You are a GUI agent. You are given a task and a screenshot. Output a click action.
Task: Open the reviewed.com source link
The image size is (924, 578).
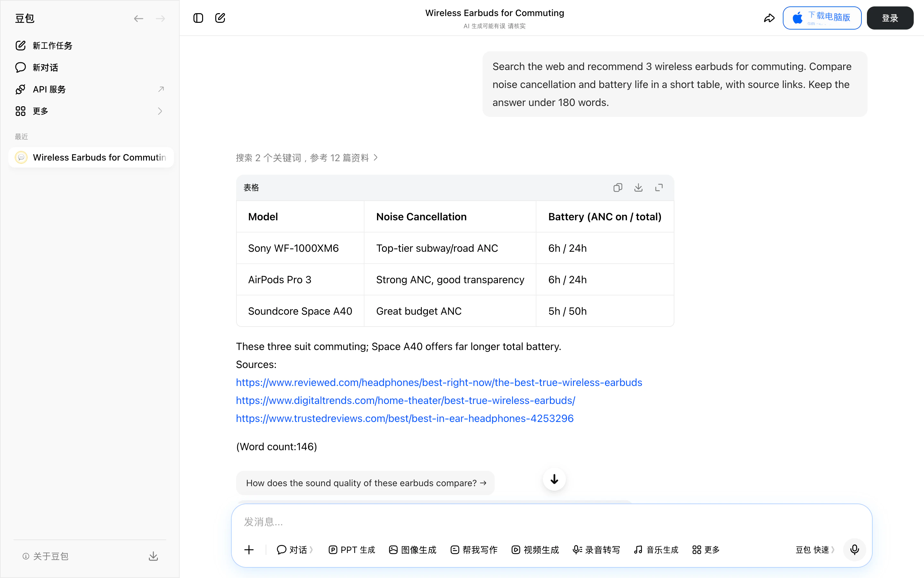point(439,382)
